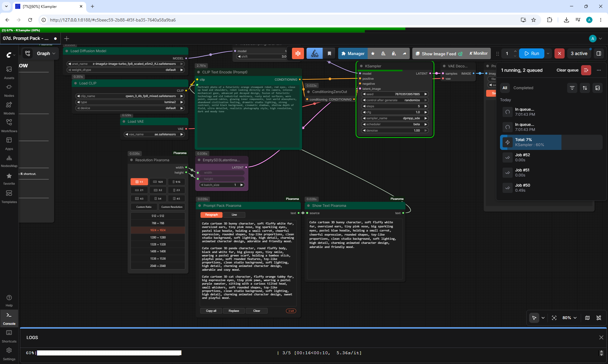The image size is (608, 364).
Task: Select the 1:1 aspect ratio
Action: coord(139,182)
